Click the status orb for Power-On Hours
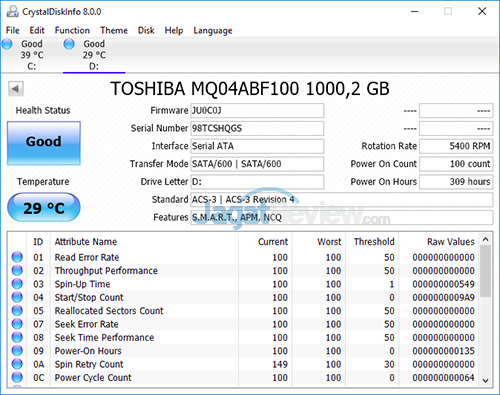500x395 pixels. point(17,350)
